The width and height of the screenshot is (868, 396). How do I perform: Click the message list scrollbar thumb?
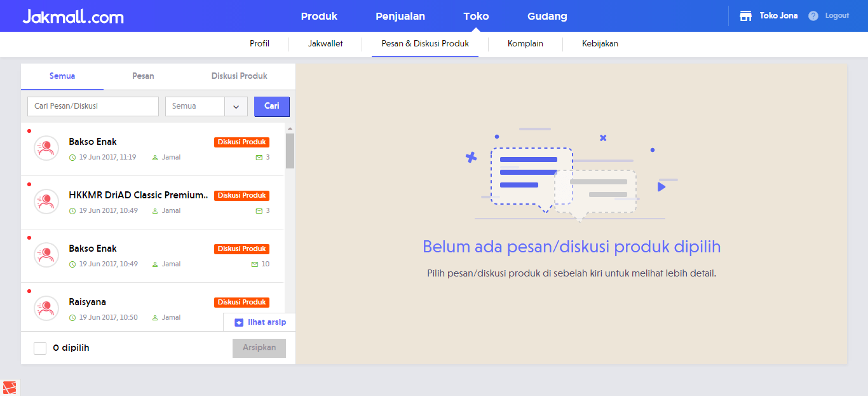pyautogui.click(x=290, y=151)
